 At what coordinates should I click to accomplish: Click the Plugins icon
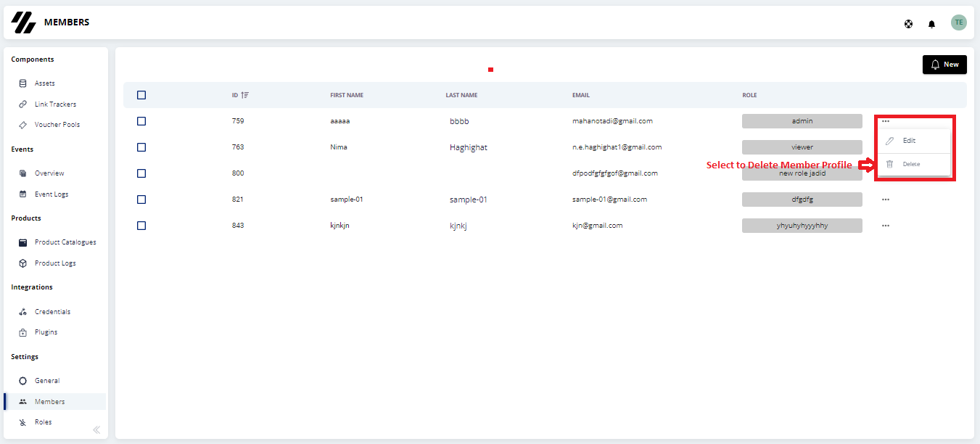[x=22, y=332]
